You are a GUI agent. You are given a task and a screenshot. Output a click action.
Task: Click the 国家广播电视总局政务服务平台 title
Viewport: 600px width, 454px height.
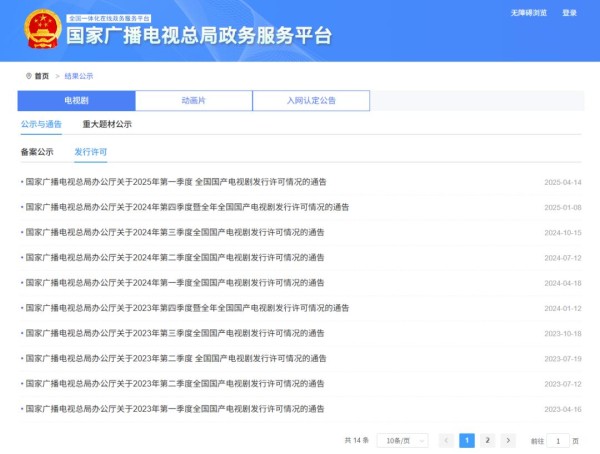(199, 36)
